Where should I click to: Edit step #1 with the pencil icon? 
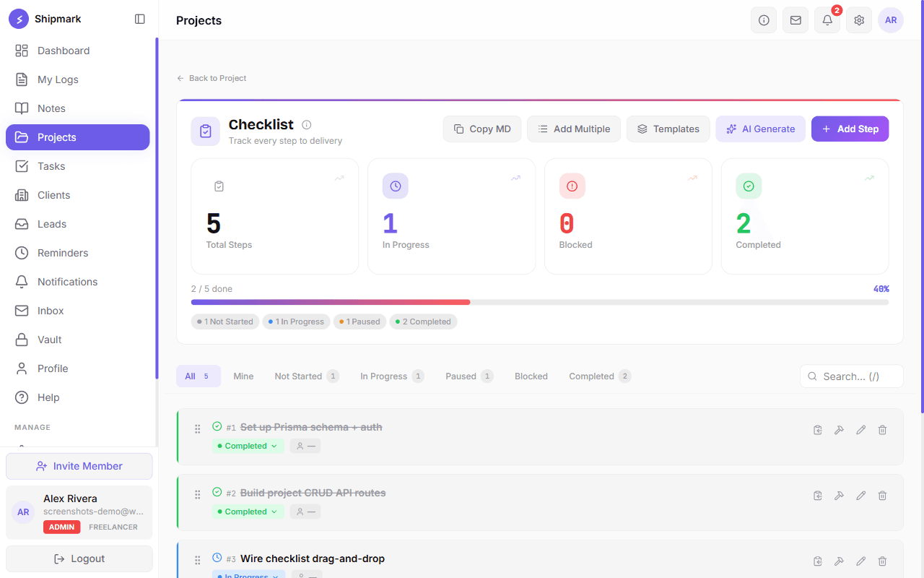point(860,430)
